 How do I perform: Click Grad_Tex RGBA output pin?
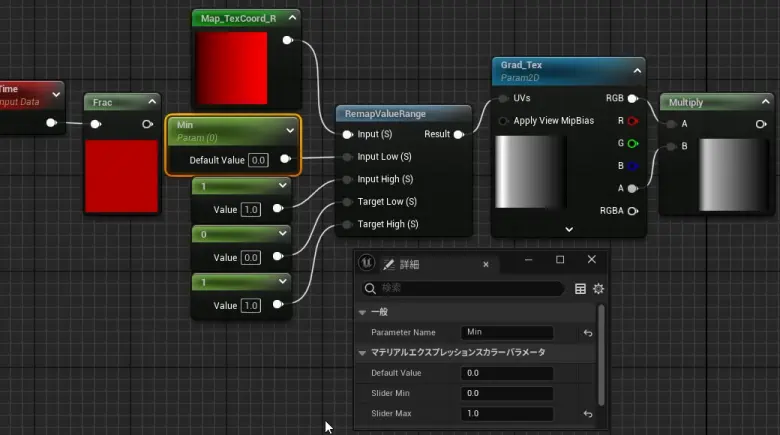click(x=632, y=210)
